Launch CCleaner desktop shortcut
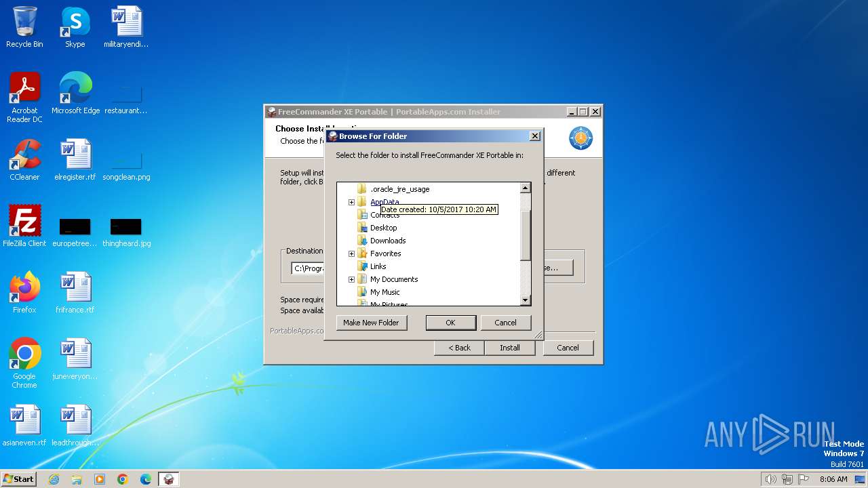The image size is (868, 488). pyautogui.click(x=24, y=159)
